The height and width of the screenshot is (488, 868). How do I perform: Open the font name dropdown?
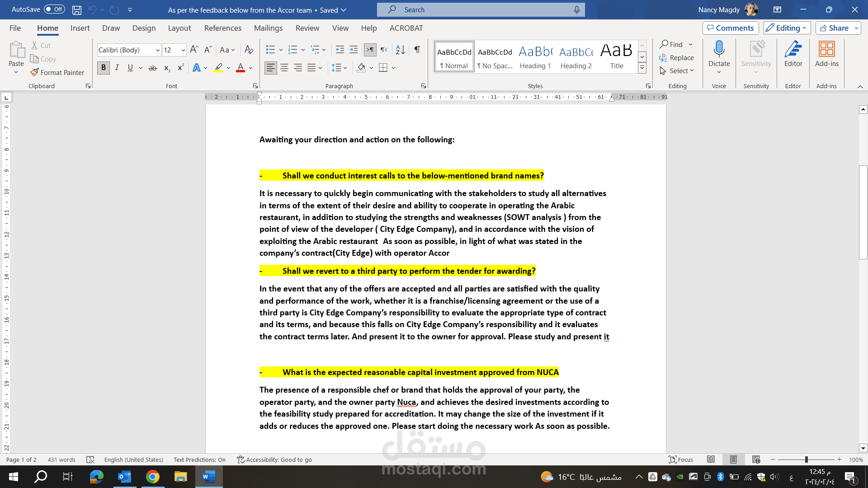[x=158, y=50]
